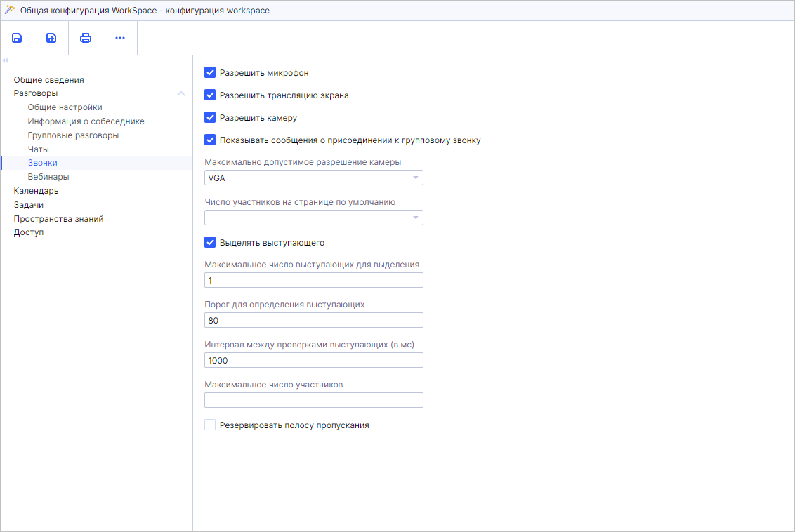795x532 pixels.
Task: Select Звонки subsection
Action: point(43,163)
